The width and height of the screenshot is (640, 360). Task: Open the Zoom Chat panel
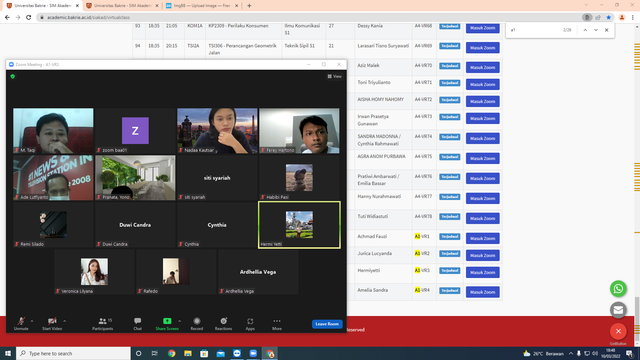point(138,324)
